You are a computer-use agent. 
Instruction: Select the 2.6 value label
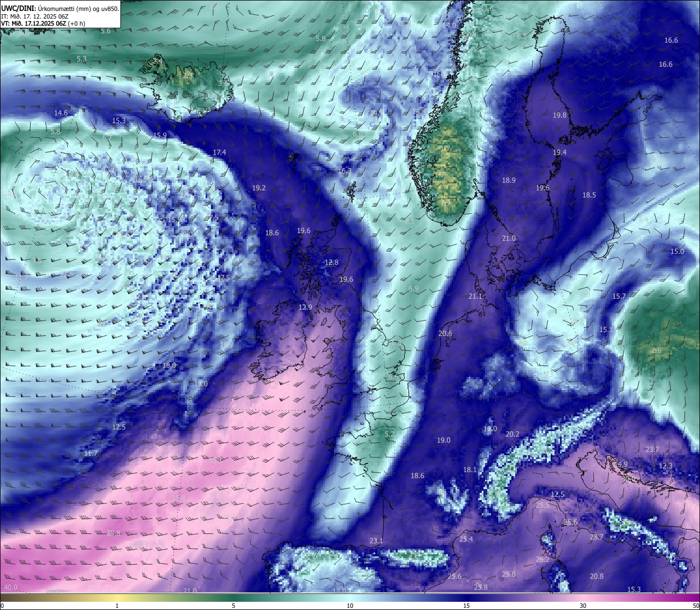(657, 351)
